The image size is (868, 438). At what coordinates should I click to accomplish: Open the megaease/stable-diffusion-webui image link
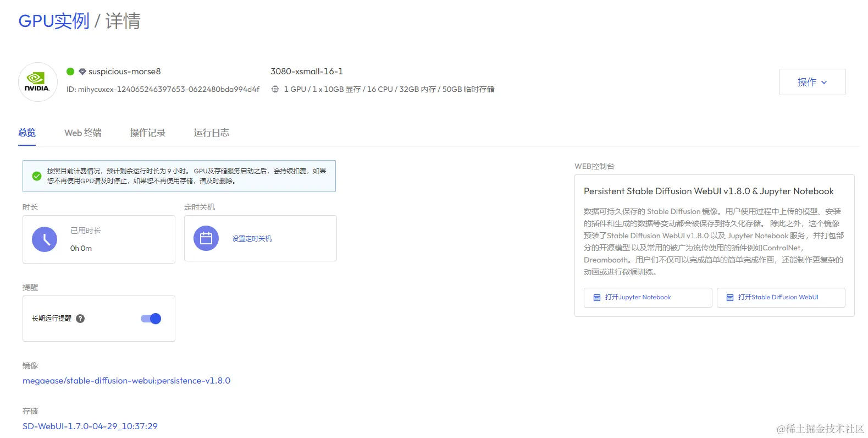coord(126,381)
